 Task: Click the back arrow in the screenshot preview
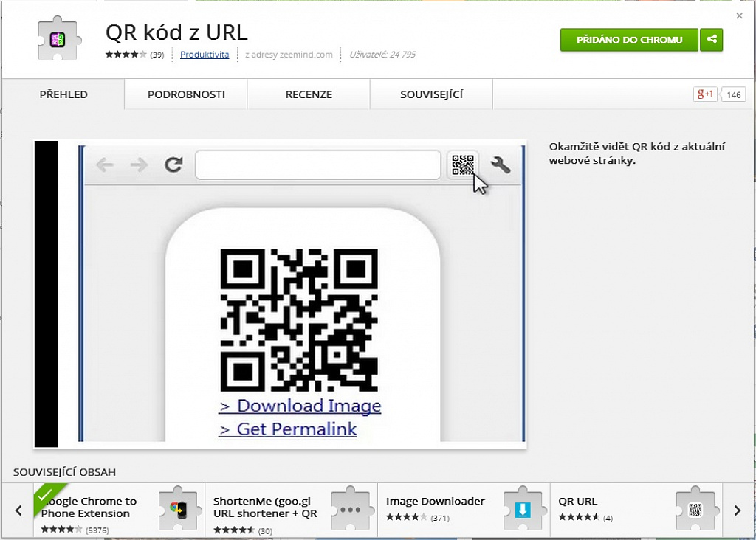[x=105, y=165]
